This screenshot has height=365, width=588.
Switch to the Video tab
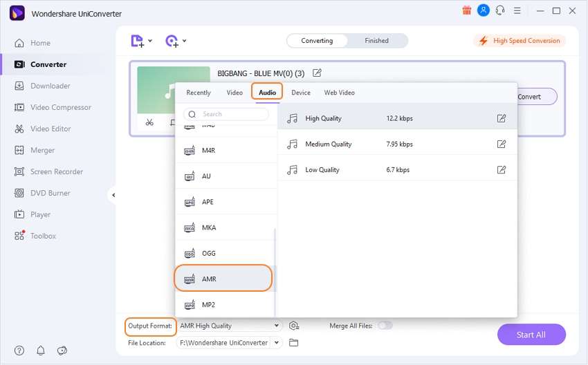tap(235, 93)
